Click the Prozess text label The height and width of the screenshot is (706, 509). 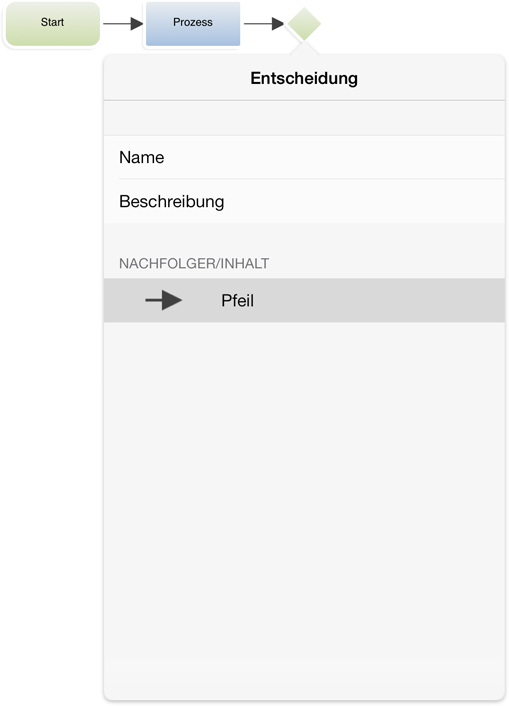[x=193, y=22]
